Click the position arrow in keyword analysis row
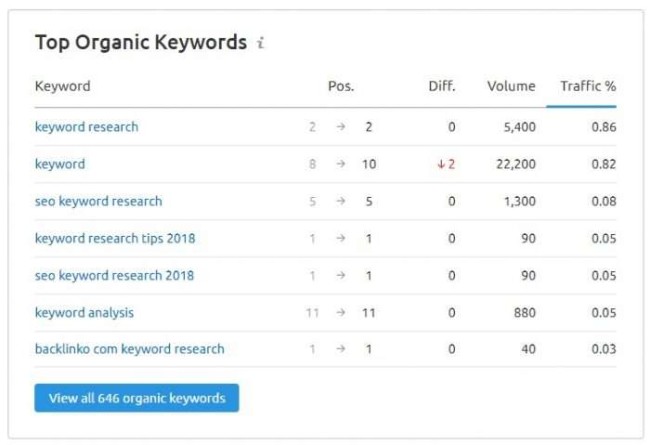Viewport: 650px width, 445px height. (341, 312)
